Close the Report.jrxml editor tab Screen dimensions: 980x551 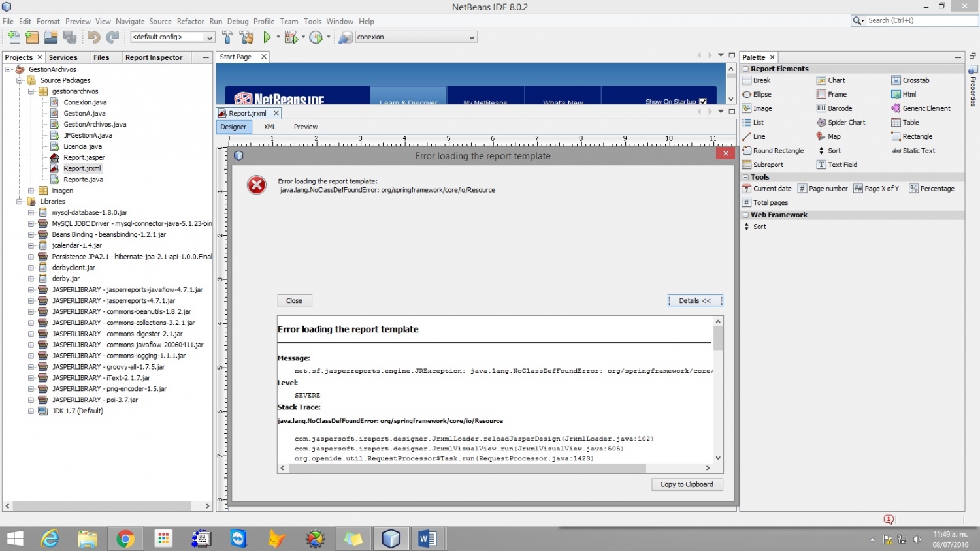276,113
